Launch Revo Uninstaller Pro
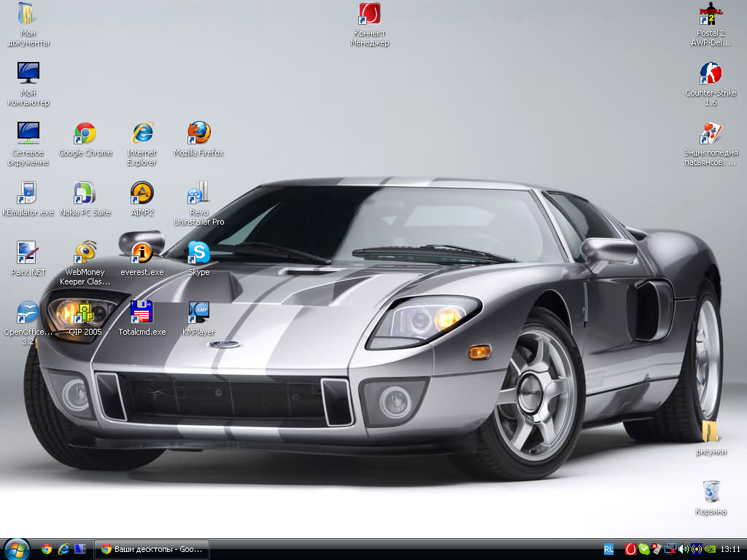 pyautogui.click(x=198, y=194)
